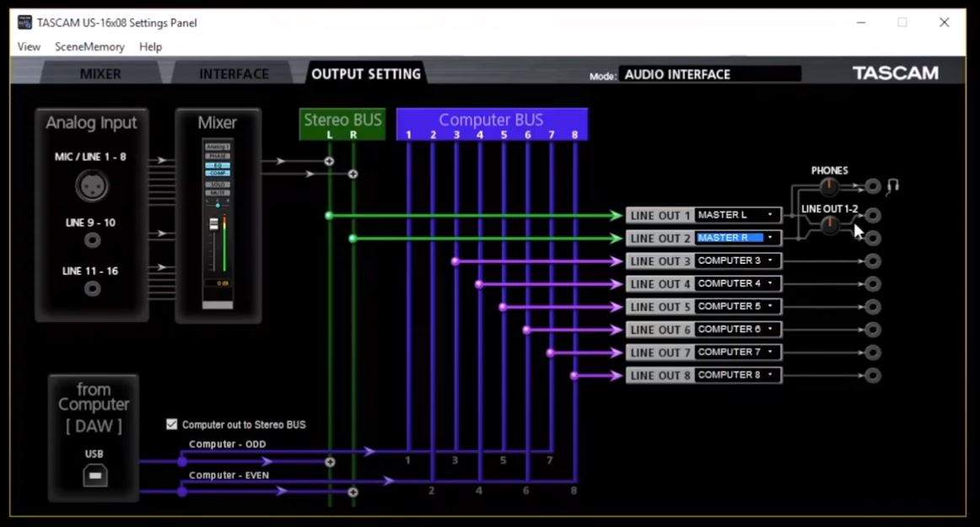Open the View menu
The image size is (980, 527).
click(29, 47)
